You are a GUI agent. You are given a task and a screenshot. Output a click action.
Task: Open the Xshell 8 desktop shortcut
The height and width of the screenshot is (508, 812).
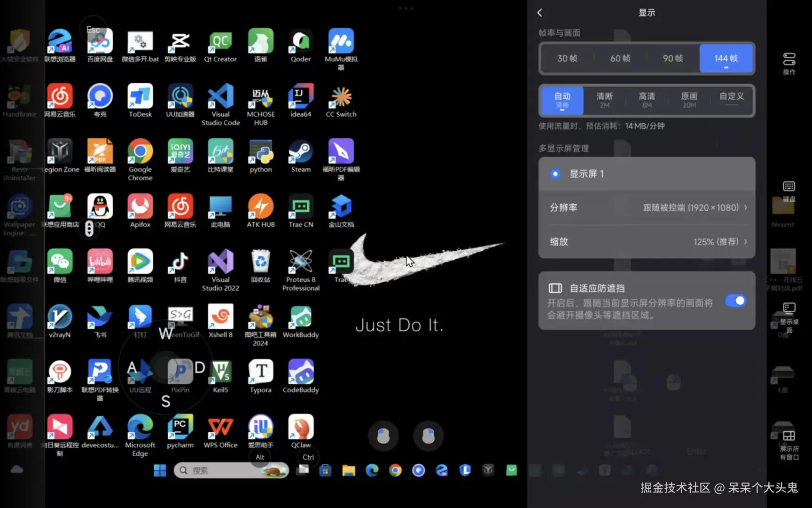pyautogui.click(x=220, y=321)
